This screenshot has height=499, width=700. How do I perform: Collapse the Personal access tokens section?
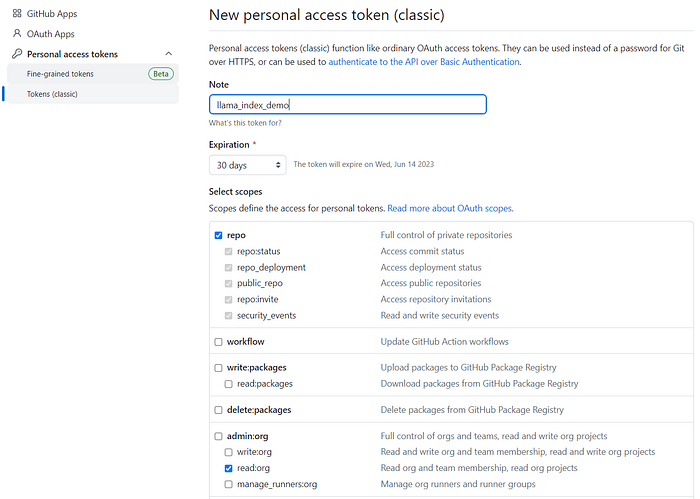[x=168, y=54]
